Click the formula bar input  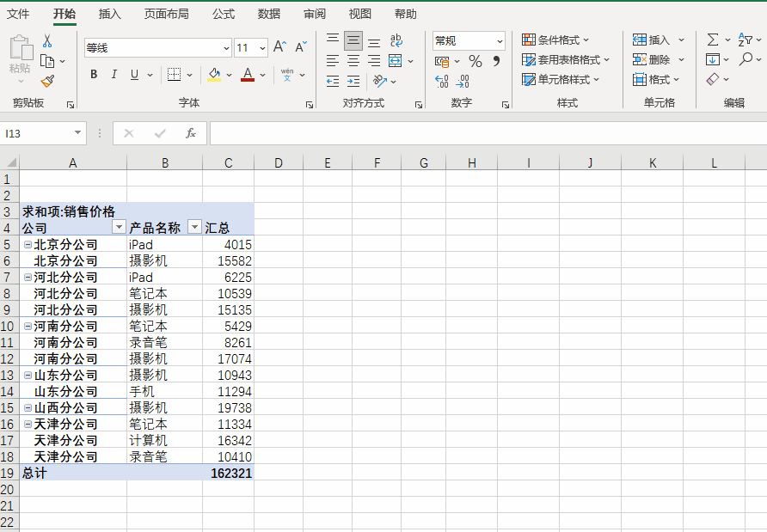(x=488, y=133)
